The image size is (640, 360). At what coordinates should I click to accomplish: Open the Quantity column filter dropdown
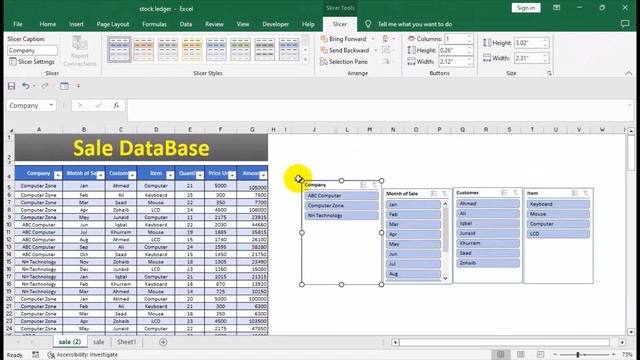[x=200, y=175]
